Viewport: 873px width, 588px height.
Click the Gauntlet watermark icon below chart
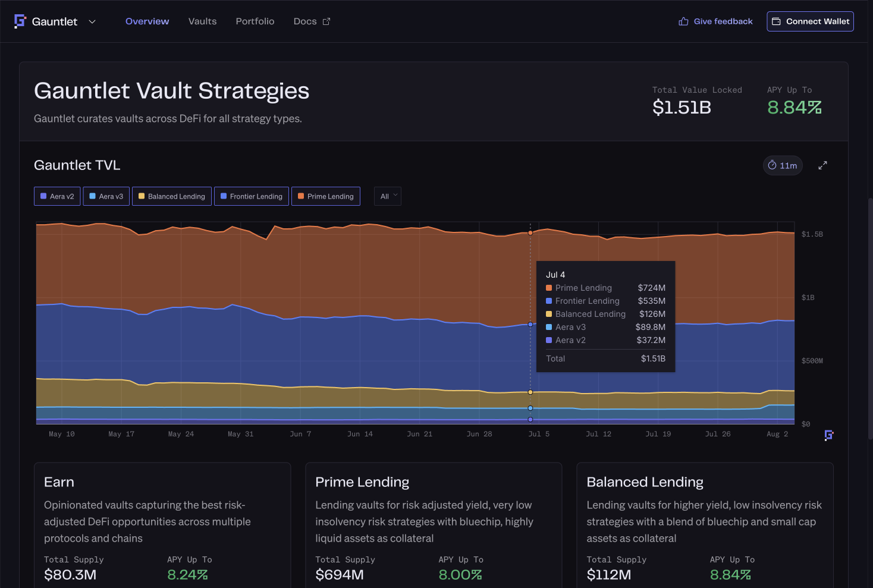[829, 436]
